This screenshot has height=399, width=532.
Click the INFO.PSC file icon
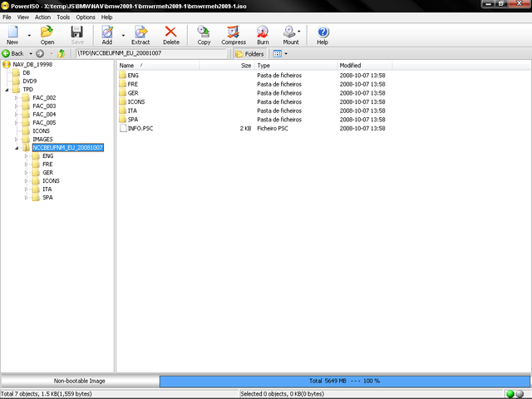coord(123,128)
